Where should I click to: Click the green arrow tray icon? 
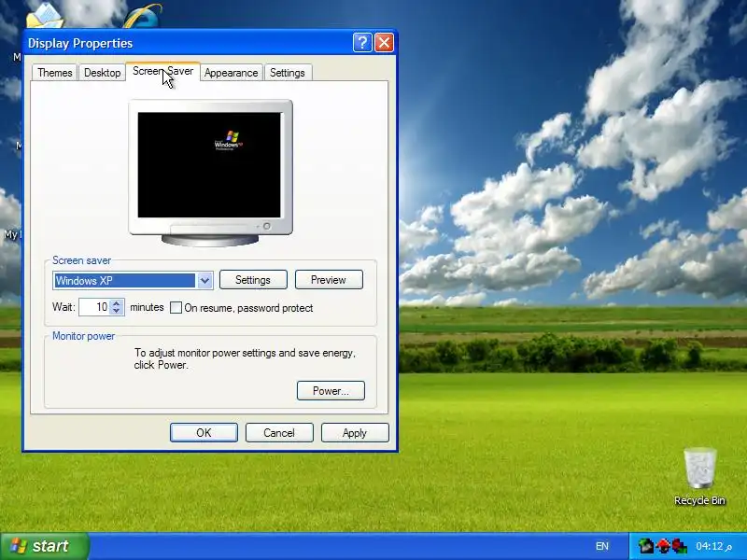coord(646,546)
